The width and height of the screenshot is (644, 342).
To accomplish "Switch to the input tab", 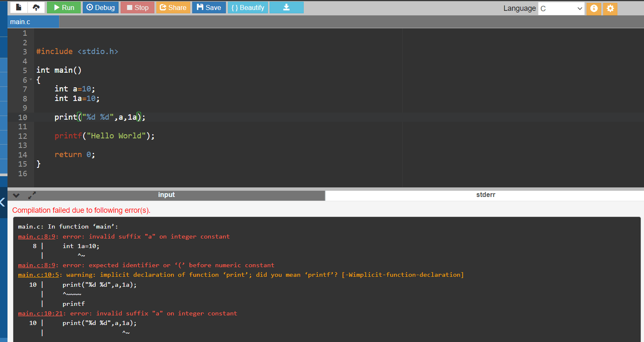I will coord(166,195).
